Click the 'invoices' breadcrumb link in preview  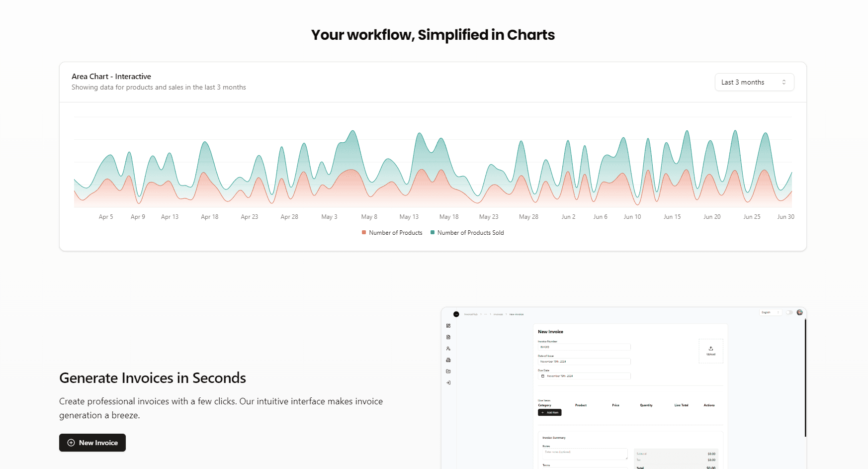pyautogui.click(x=498, y=314)
